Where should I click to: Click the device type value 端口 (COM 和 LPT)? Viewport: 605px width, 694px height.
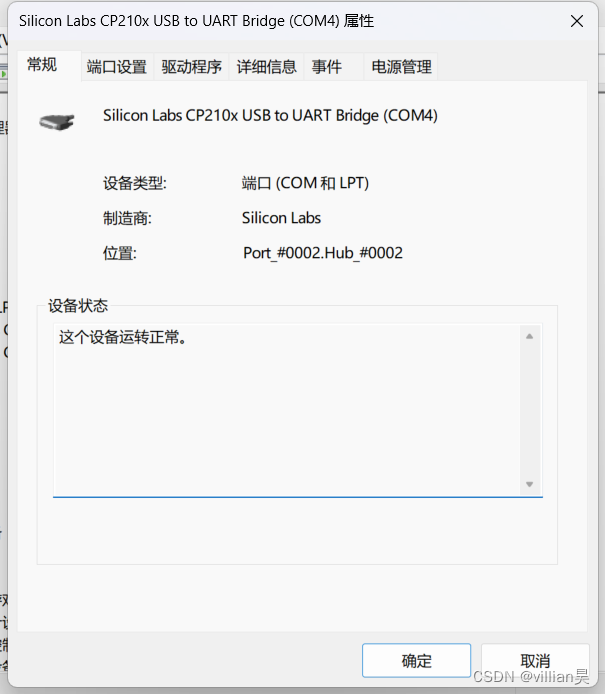coord(305,183)
